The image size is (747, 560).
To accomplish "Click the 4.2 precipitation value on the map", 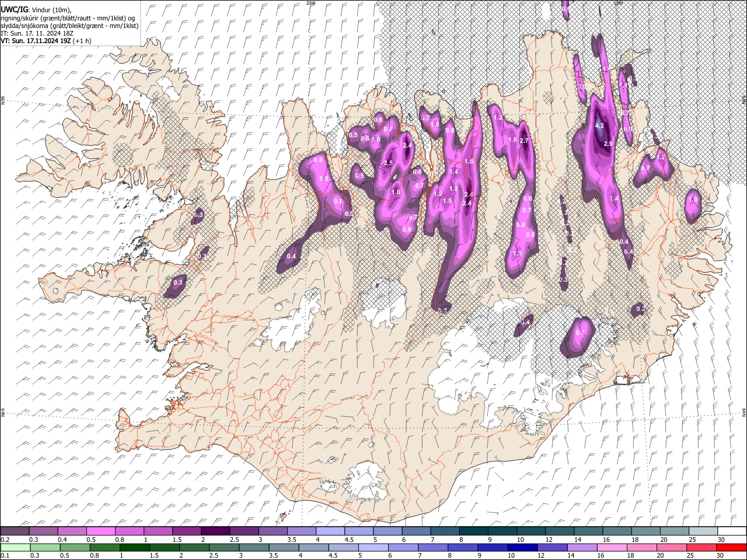I will coord(599,125).
